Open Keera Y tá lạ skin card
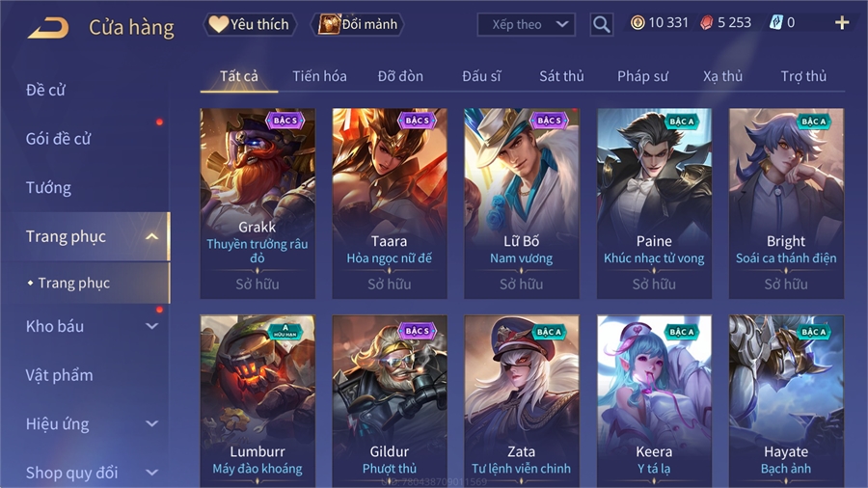Viewport: 868px width, 488px height. [x=654, y=401]
